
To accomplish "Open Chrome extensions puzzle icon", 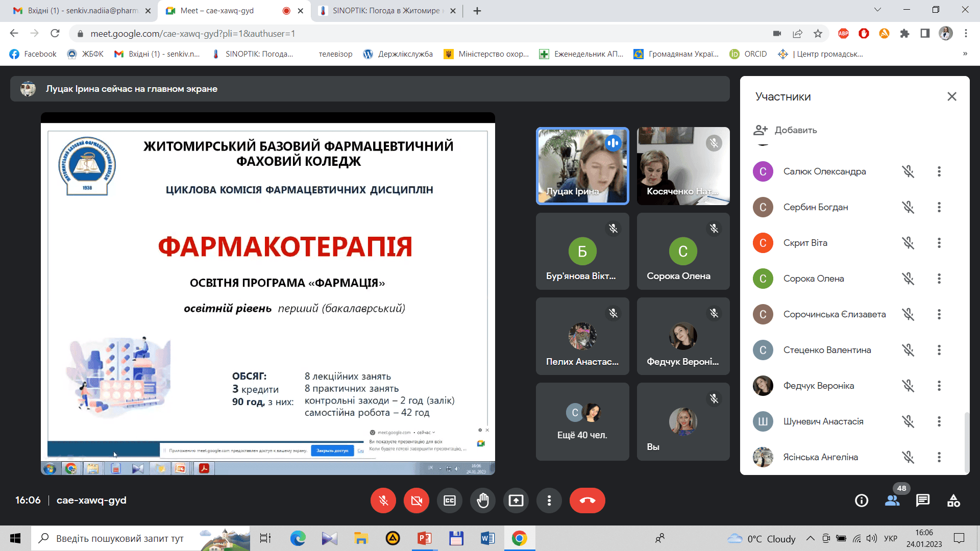I will pyautogui.click(x=904, y=34).
